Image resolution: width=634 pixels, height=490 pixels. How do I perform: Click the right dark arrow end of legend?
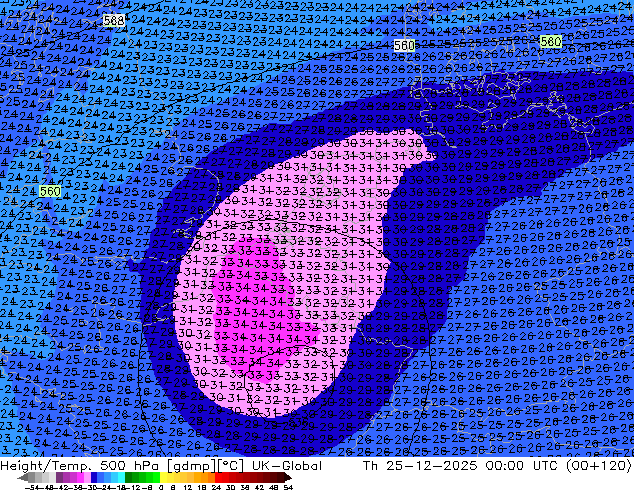[287, 478]
